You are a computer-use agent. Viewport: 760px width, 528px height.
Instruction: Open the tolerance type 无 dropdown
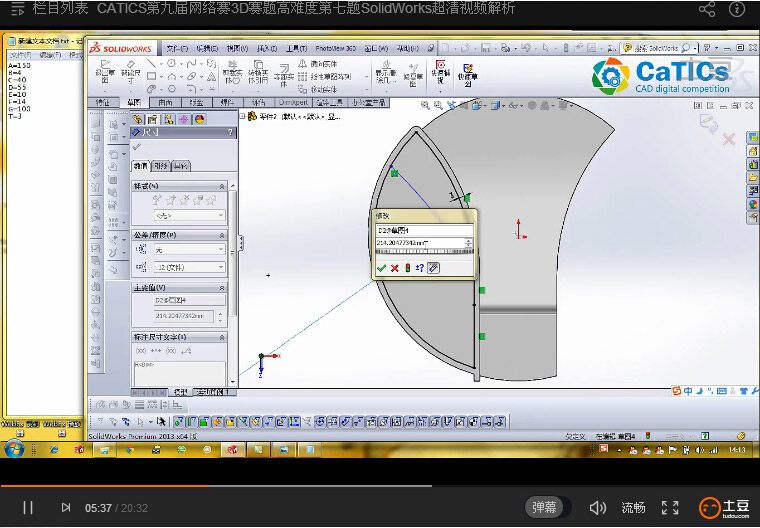coord(189,249)
